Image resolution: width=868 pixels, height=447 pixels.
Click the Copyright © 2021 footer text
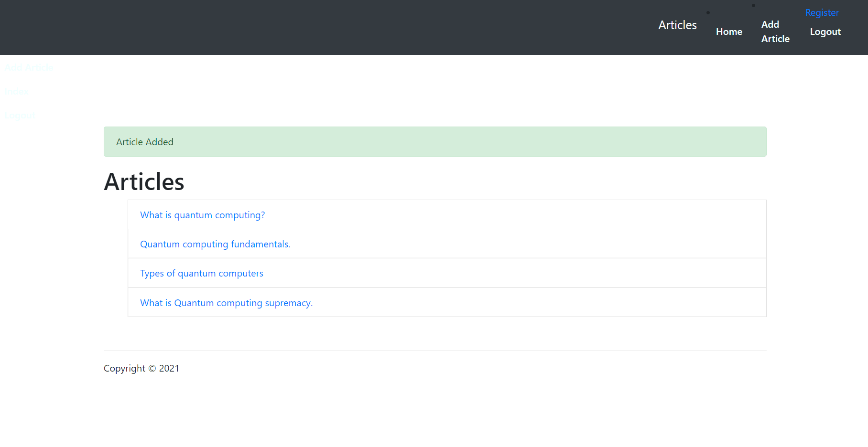pyautogui.click(x=141, y=369)
